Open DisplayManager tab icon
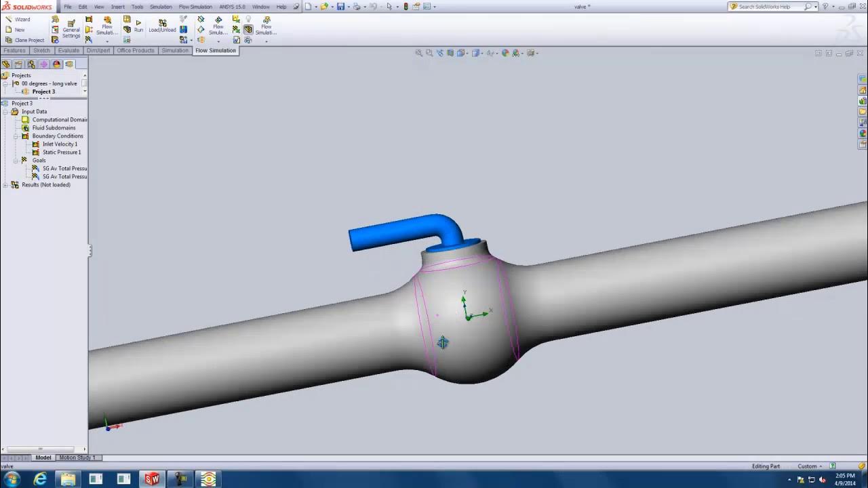Viewport: 868px width, 488px height. pos(56,64)
